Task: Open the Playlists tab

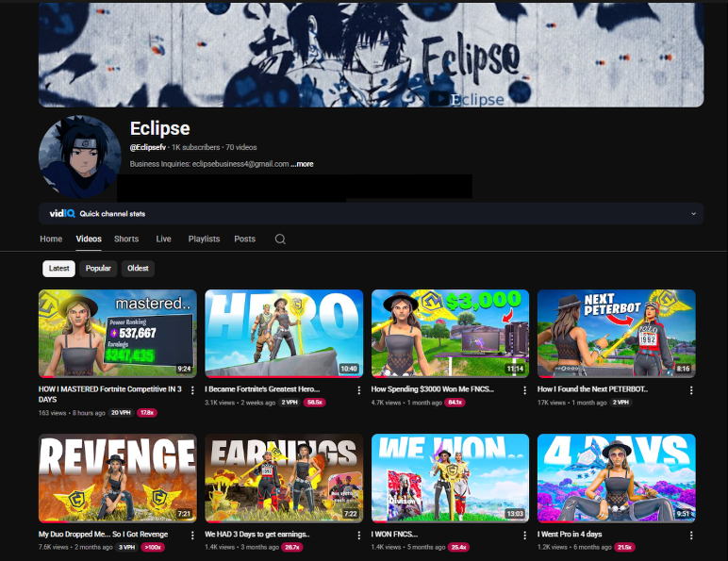Action: (x=204, y=239)
